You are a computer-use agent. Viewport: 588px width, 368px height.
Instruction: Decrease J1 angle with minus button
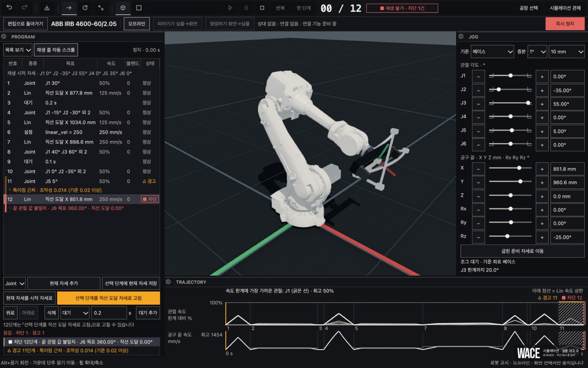478,77
